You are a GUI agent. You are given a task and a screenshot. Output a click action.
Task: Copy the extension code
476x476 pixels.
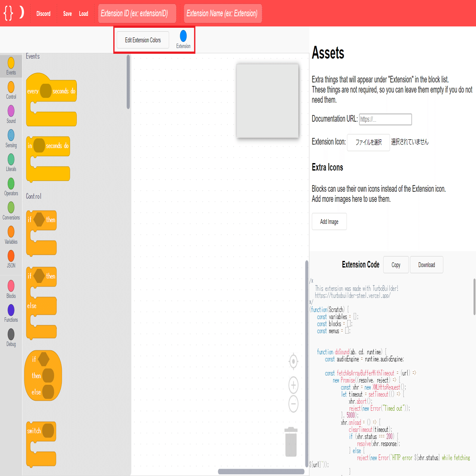point(396,265)
